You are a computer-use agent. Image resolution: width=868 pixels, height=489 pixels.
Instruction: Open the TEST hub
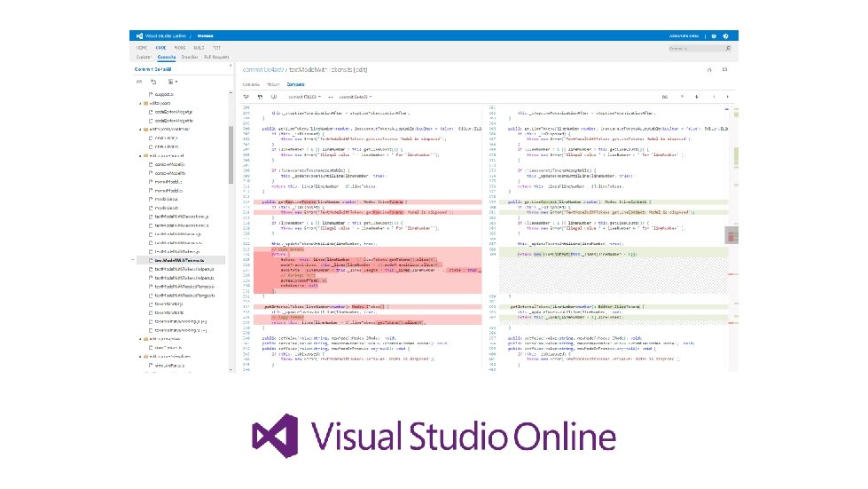point(216,48)
